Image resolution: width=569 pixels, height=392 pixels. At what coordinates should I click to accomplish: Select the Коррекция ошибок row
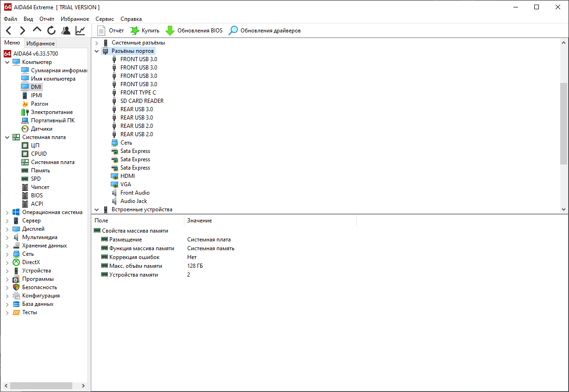pos(134,257)
